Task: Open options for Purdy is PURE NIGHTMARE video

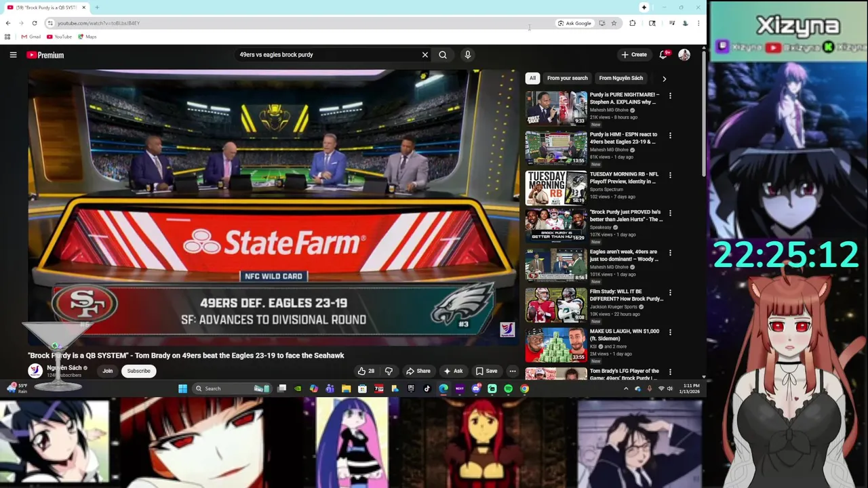Action: click(x=670, y=96)
